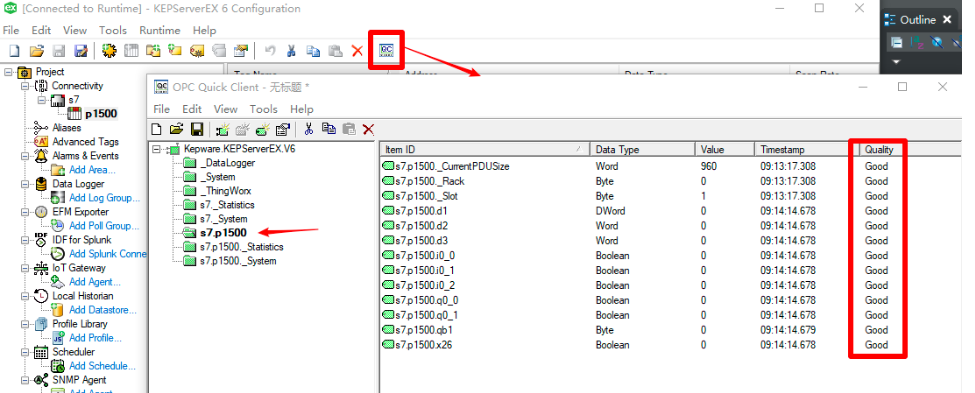Viewport: 975px width, 393px height.
Task: Collapse the Project tree node
Action: [x=8, y=72]
